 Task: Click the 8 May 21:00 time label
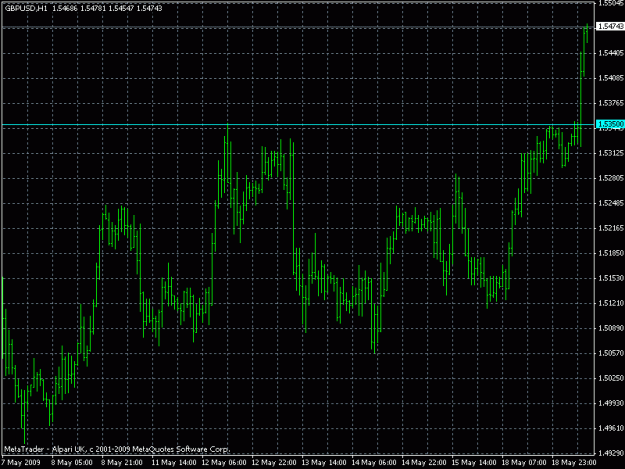(122, 463)
